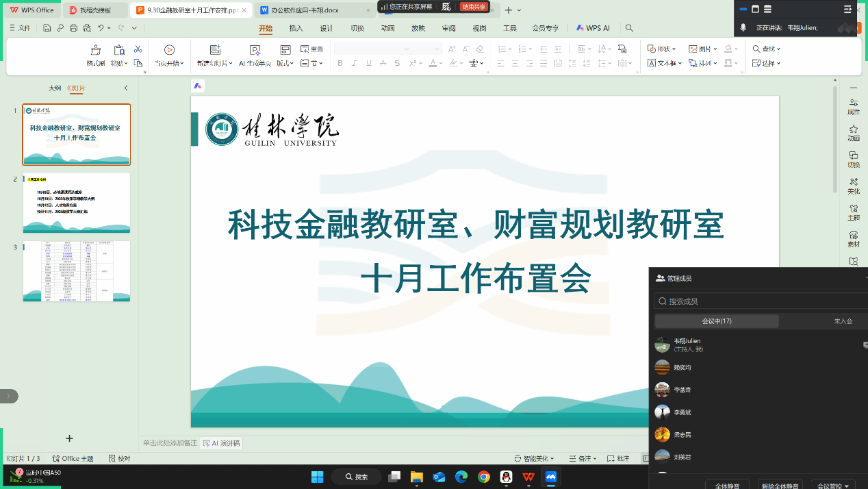
Task: Open the Insert (插入) ribbon tab
Action: (x=296, y=28)
